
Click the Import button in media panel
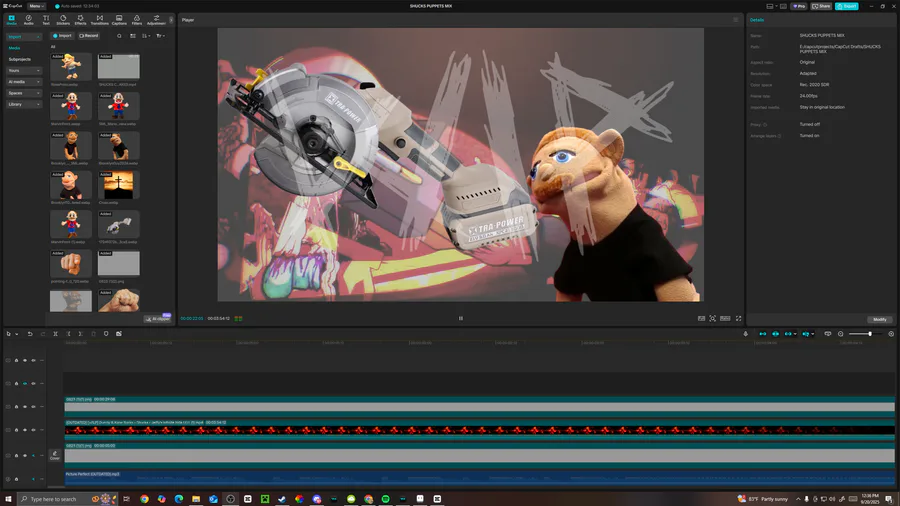click(x=63, y=36)
